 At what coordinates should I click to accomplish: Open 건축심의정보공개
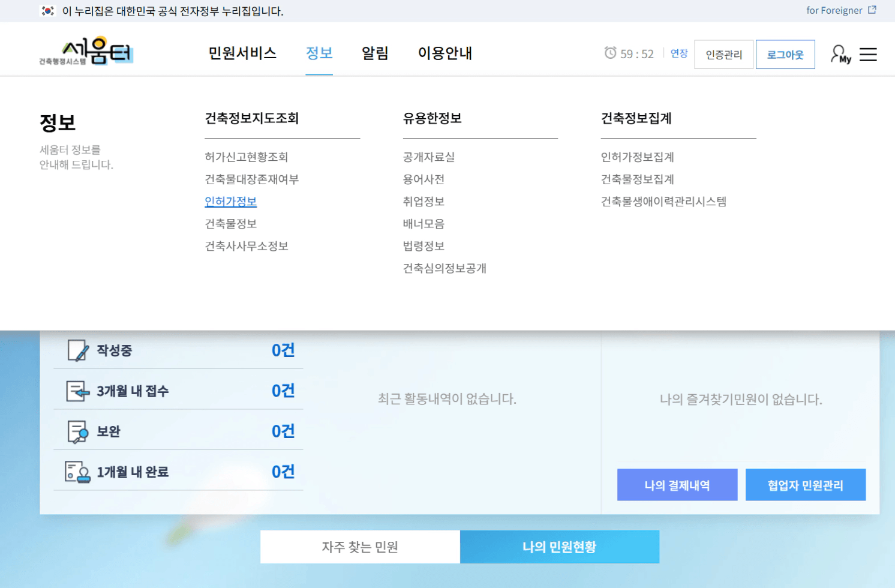coord(445,268)
